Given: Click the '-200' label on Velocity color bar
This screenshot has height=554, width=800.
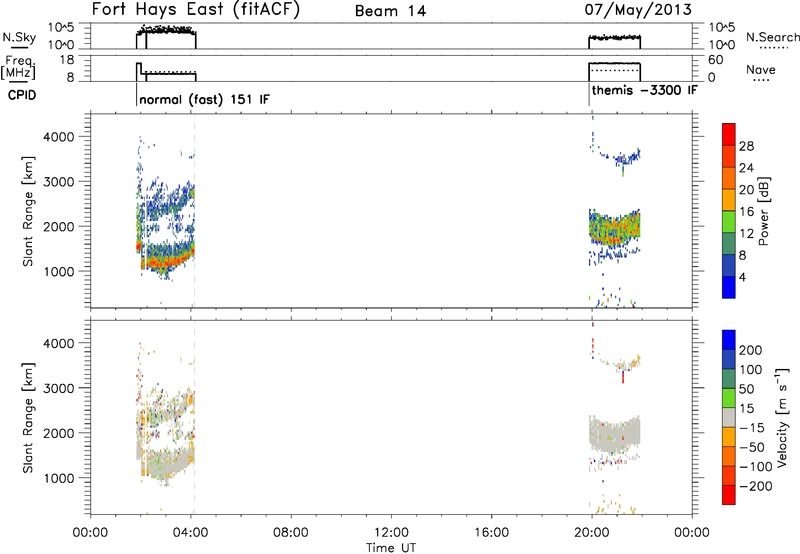Looking at the screenshot, I should [756, 486].
